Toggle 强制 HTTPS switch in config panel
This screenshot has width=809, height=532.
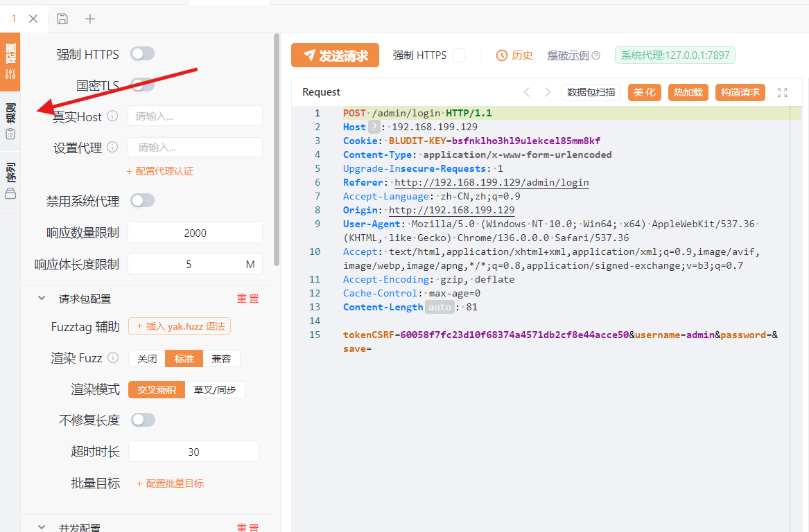coord(142,53)
